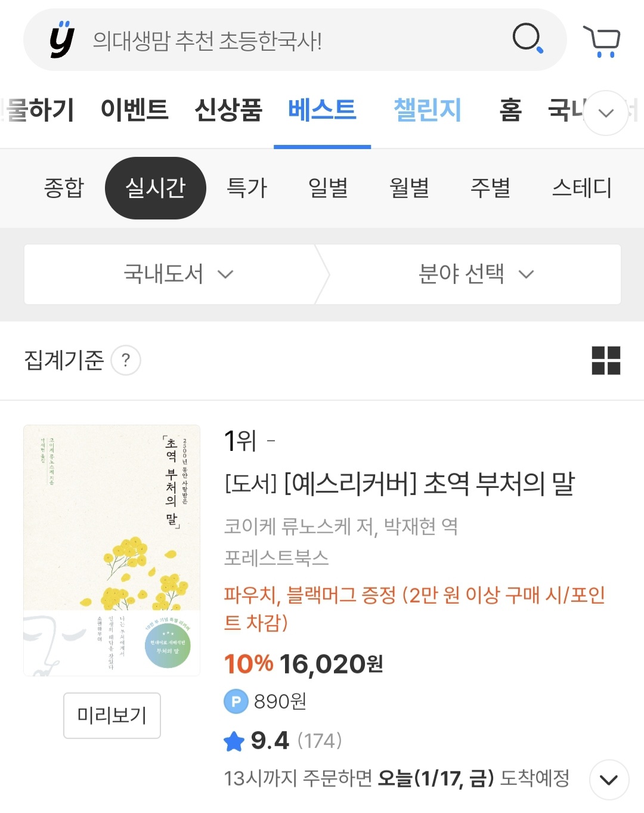The height and width of the screenshot is (813, 644).
Task: Click the search magnifier icon
Action: [x=528, y=39]
